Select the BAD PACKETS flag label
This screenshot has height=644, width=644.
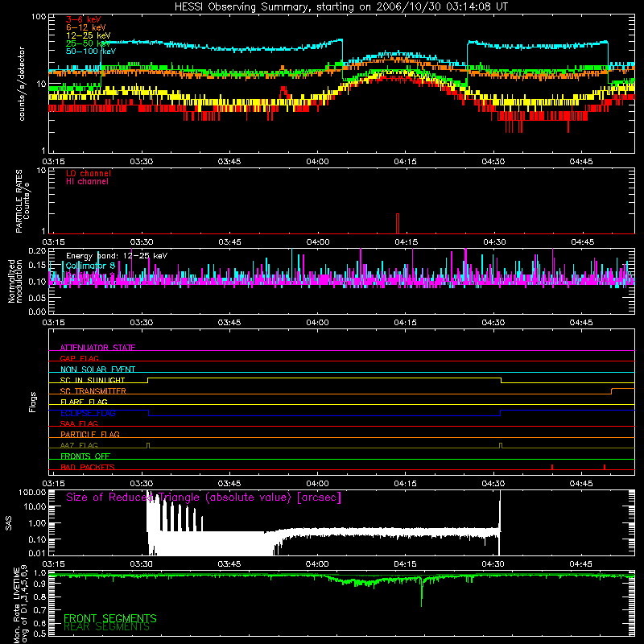coord(88,467)
